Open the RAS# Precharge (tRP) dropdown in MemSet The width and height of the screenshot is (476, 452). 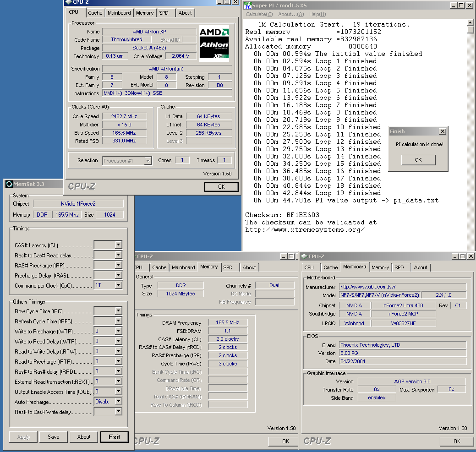(119, 265)
